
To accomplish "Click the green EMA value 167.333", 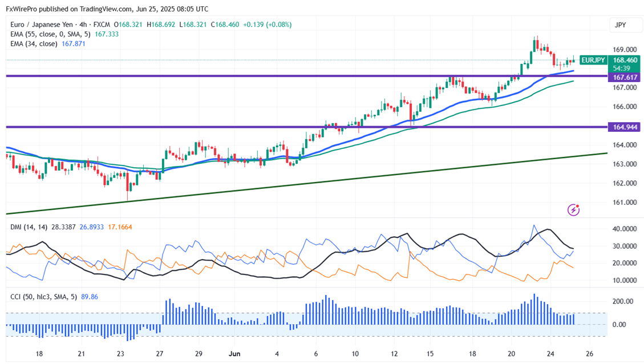I will point(106,34).
